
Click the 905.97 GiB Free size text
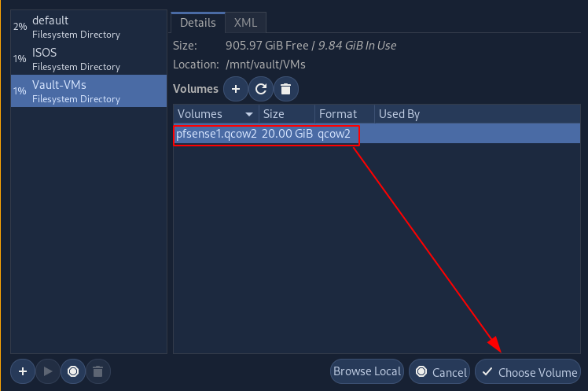pyautogui.click(x=266, y=46)
